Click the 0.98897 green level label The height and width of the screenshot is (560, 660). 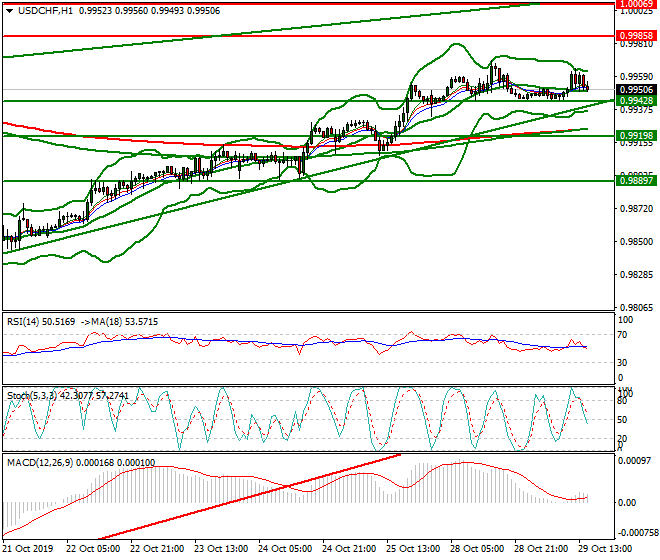(637, 181)
